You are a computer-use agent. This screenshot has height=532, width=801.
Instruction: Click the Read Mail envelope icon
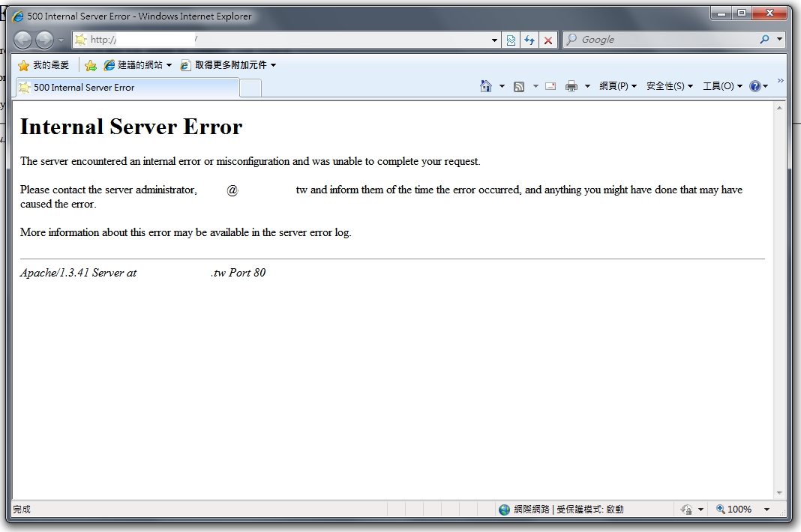tap(550, 86)
